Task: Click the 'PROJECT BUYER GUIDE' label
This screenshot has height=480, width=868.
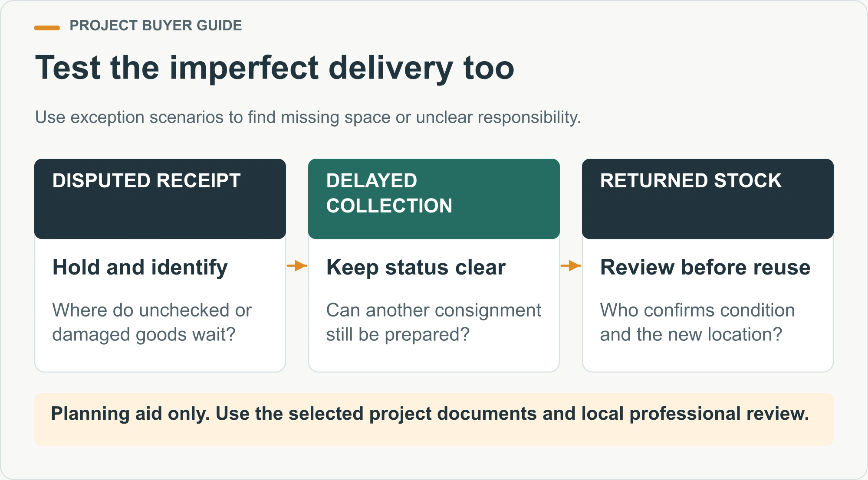Action: (x=155, y=26)
